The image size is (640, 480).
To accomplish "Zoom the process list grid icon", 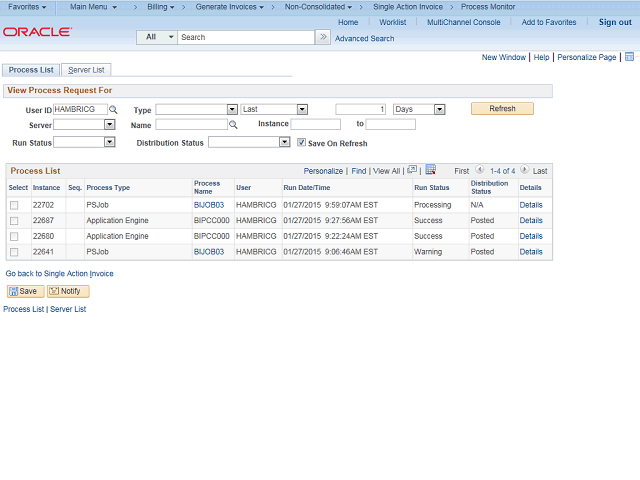I will tap(412, 169).
